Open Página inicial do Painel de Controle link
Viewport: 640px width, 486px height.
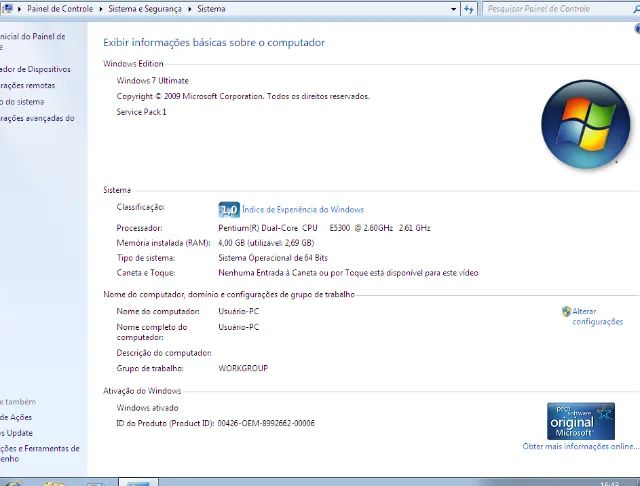tap(33, 41)
